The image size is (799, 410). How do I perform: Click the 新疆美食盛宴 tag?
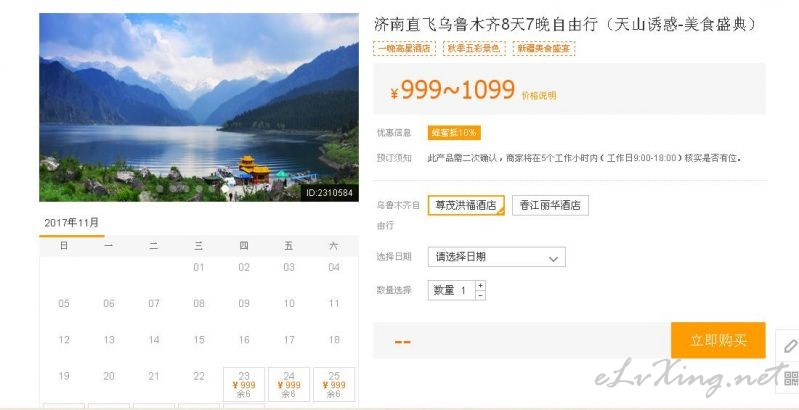[x=544, y=48]
